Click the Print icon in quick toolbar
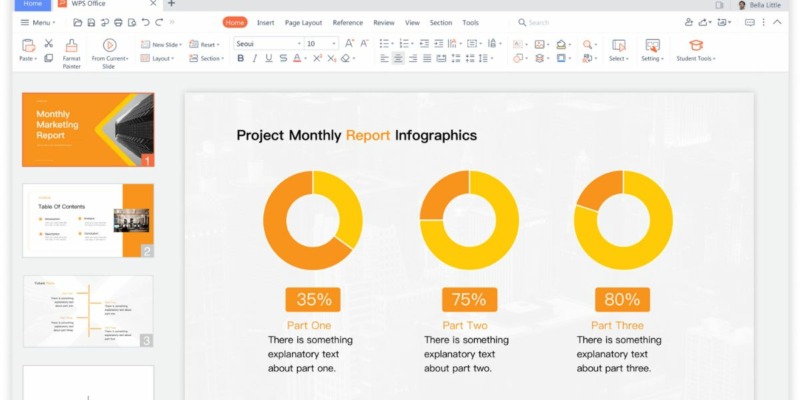Image resolution: width=800 pixels, height=400 pixels. [118, 22]
